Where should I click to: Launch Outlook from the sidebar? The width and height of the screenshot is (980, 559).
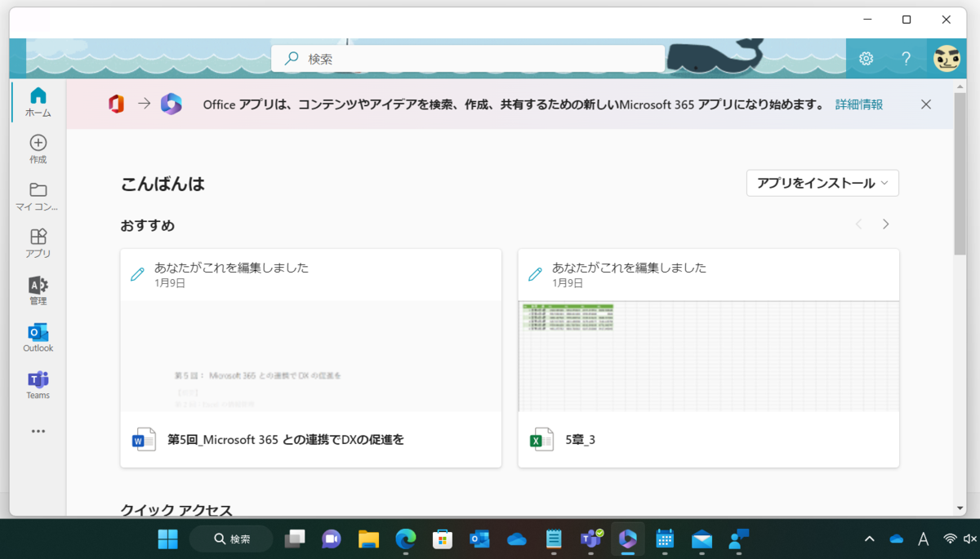(x=38, y=338)
